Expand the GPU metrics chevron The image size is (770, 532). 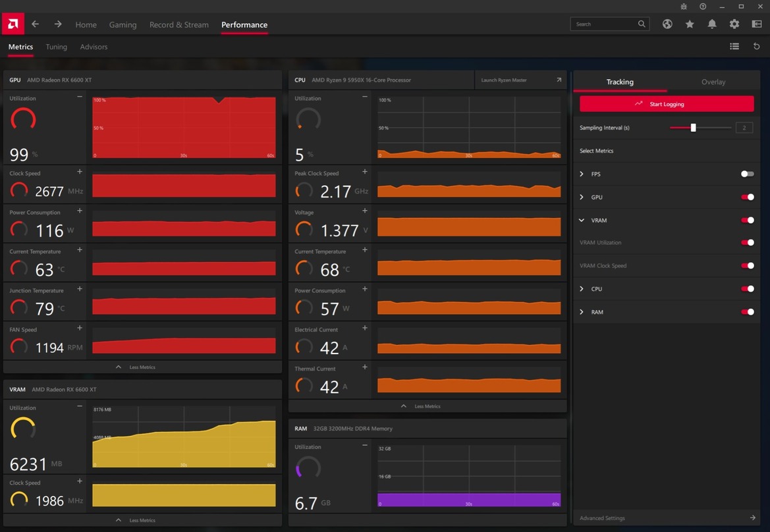pos(582,197)
